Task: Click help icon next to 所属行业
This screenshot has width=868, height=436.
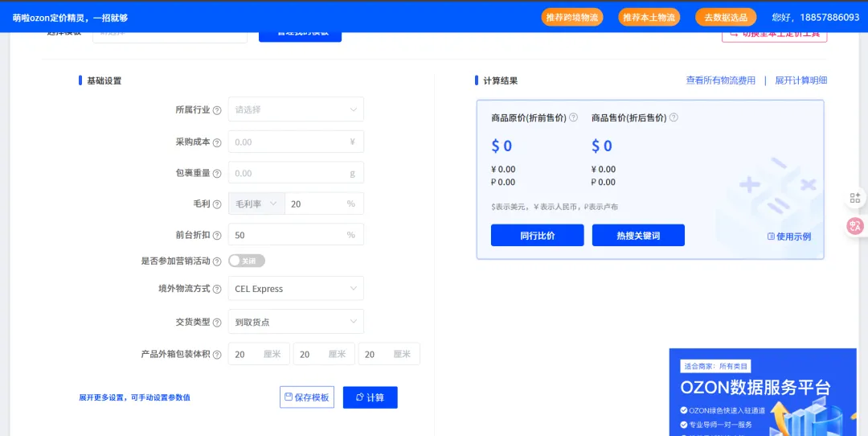Action: [217, 109]
